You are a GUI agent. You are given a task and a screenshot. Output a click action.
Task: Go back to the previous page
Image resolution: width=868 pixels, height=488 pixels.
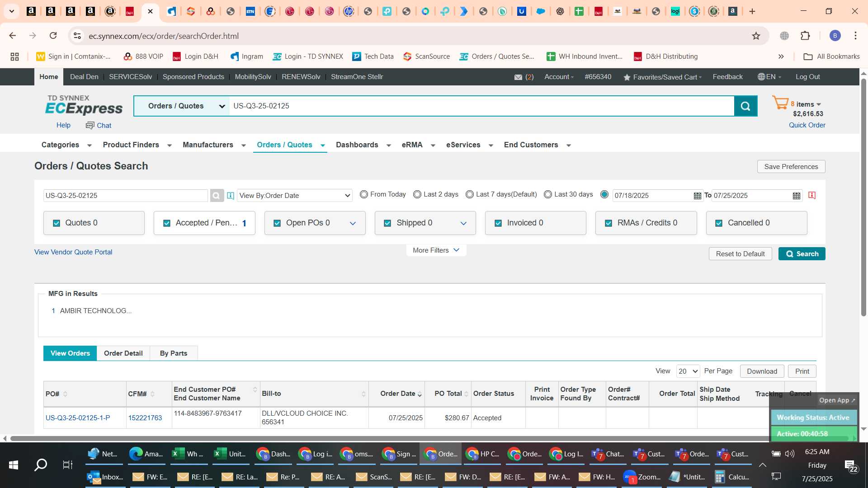point(13,36)
